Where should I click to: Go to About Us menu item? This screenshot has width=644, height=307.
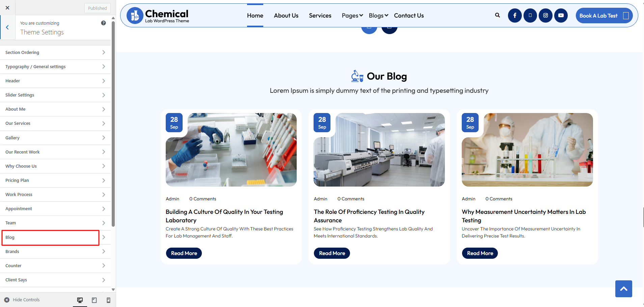point(286,16)
